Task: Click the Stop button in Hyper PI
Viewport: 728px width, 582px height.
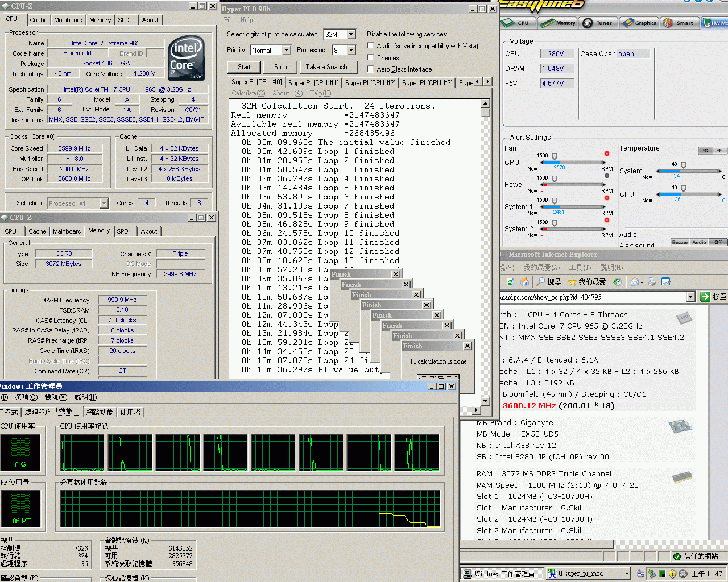Action: pos(280,67)
